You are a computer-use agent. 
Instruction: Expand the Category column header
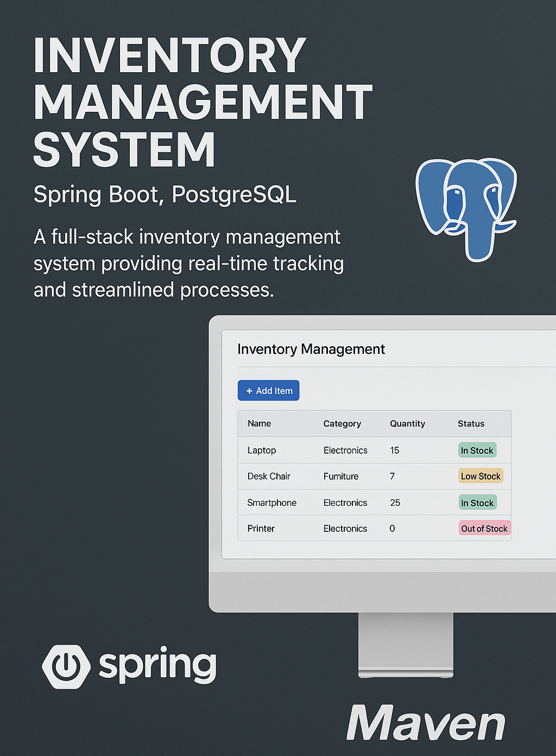pyautogui.click(x=343, y=423)
